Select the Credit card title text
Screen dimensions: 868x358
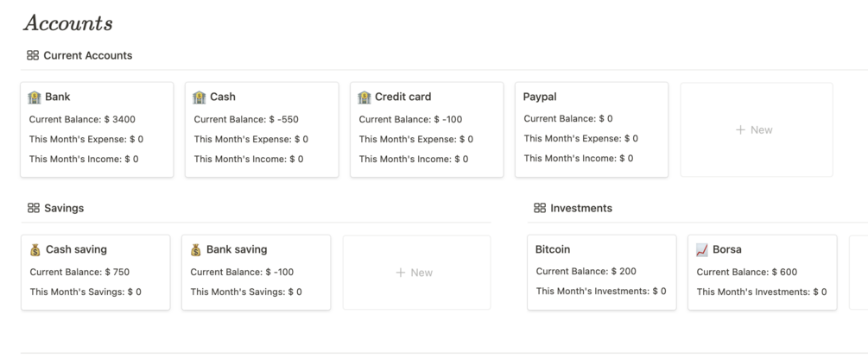tap(402, 97)
